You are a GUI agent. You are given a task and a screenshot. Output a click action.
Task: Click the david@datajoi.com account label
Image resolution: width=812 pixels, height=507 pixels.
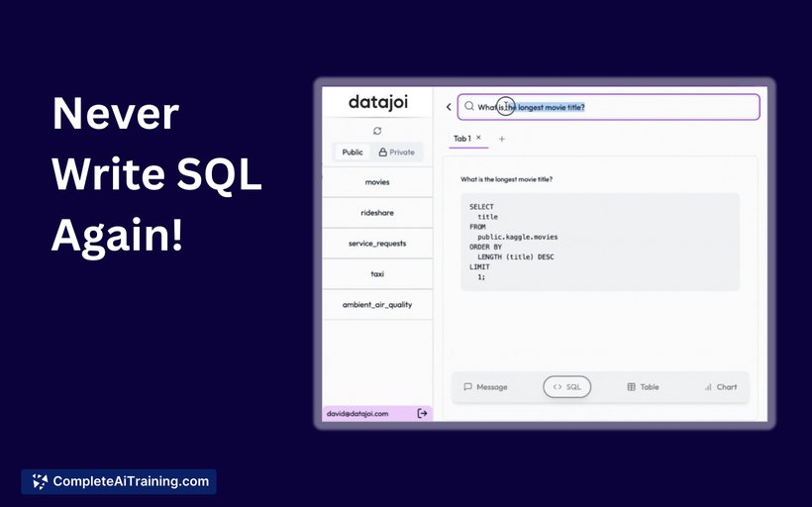click(x=357, y=414)
